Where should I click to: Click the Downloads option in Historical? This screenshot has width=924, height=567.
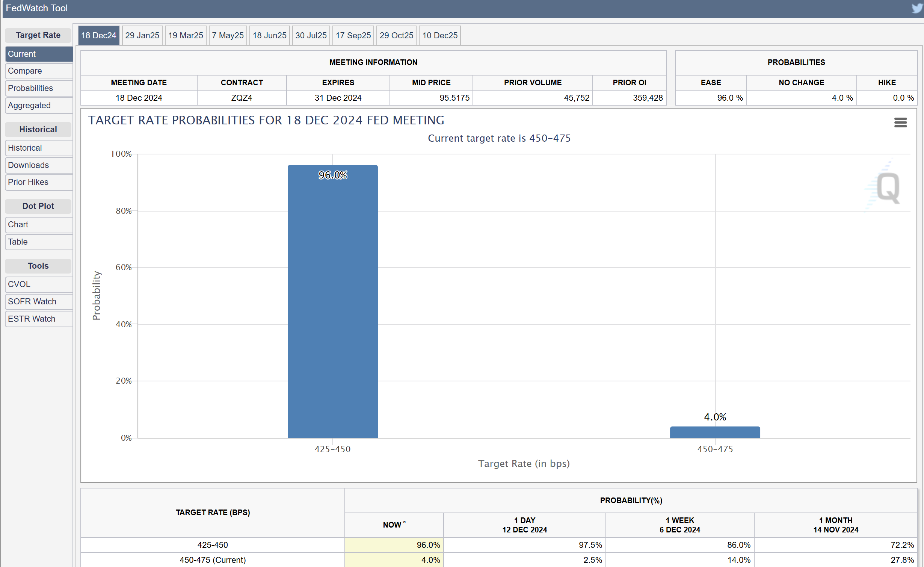[27, 164]
